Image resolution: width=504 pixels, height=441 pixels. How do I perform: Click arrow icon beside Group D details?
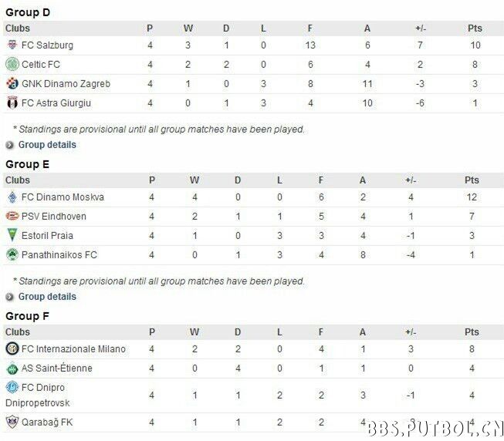point(9,146)
